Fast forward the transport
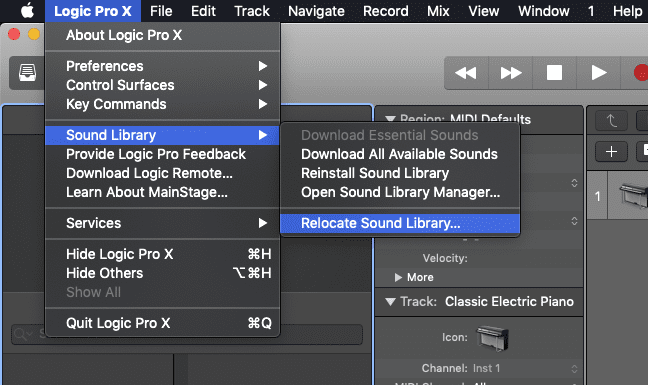648x385 pixels. [x=510, y=73]
